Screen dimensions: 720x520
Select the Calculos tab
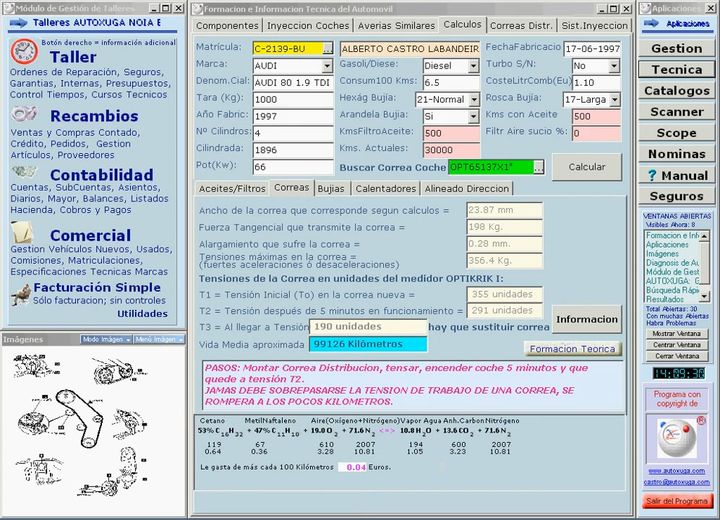coord(462,25)
